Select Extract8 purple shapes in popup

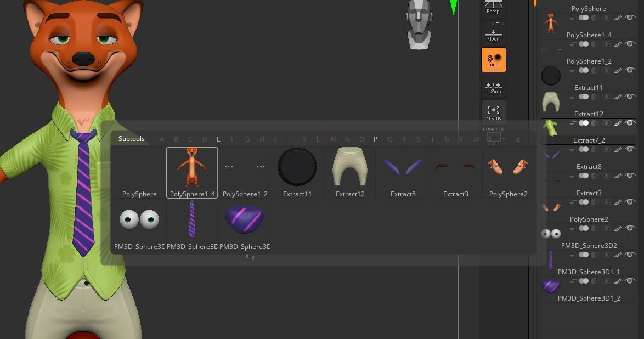tap(403, 173)
